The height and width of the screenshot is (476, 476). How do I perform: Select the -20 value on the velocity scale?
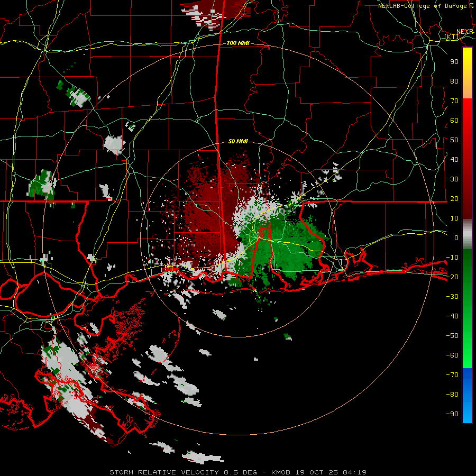tap(452, 277)
